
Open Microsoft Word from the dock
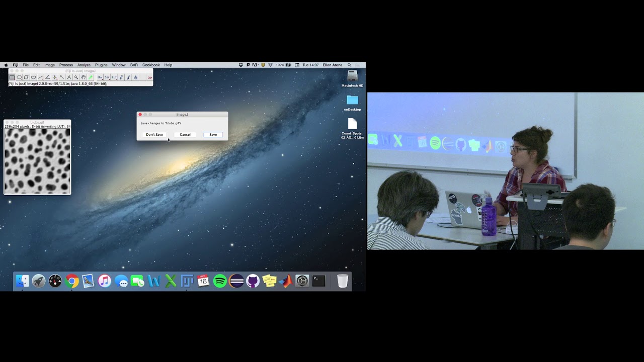tap(154, 281)
